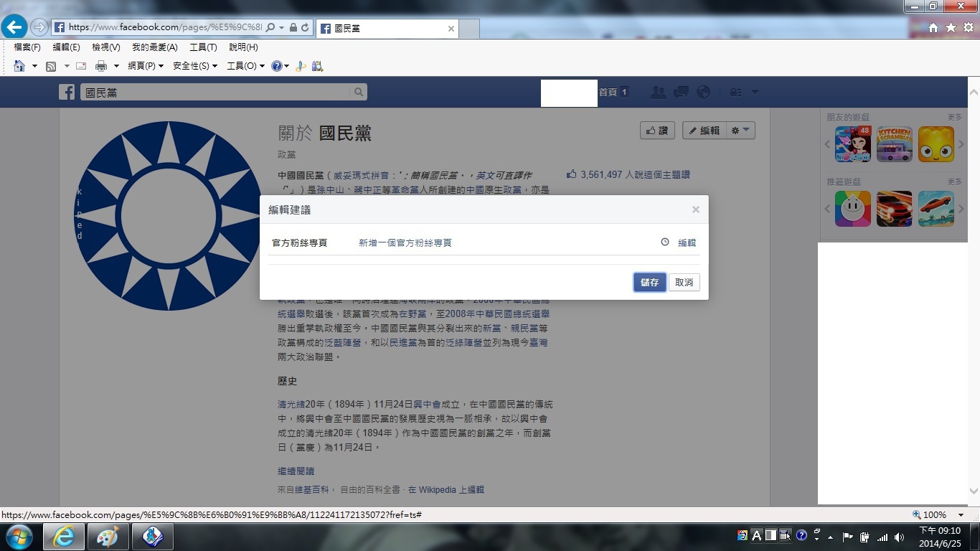This screenshot has height=551, width=980.
Task: Click the 取消 button in dialog
Action: point(684,283)
